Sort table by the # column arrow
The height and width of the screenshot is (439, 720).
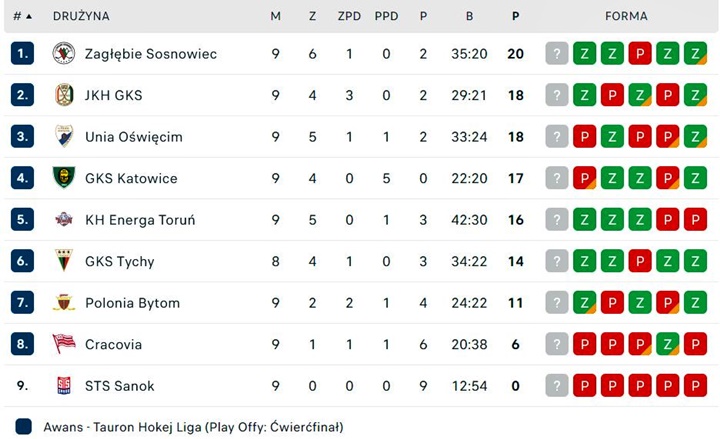click(x=28, y=17)
